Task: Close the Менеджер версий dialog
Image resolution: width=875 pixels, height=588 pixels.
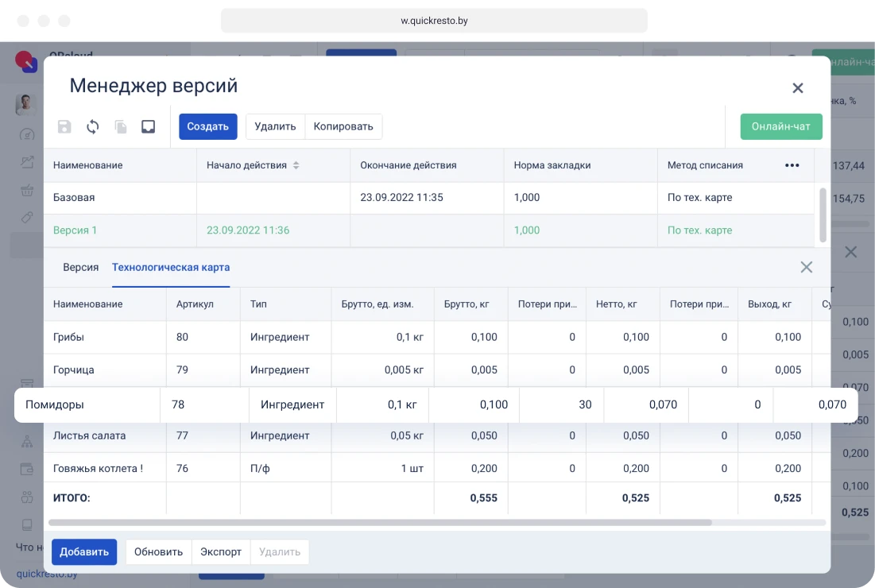Action: point(798,88)
